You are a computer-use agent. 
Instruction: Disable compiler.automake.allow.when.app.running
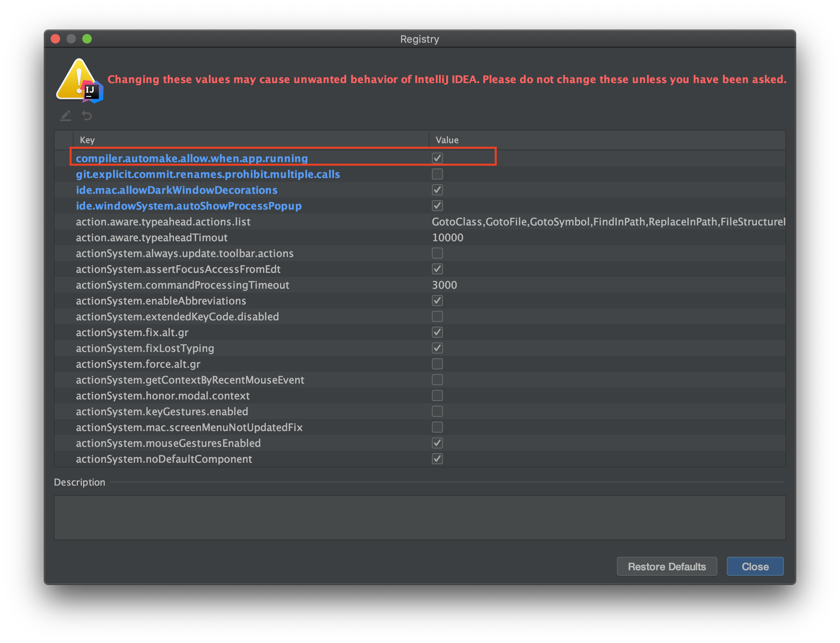(x=437, y=158)
